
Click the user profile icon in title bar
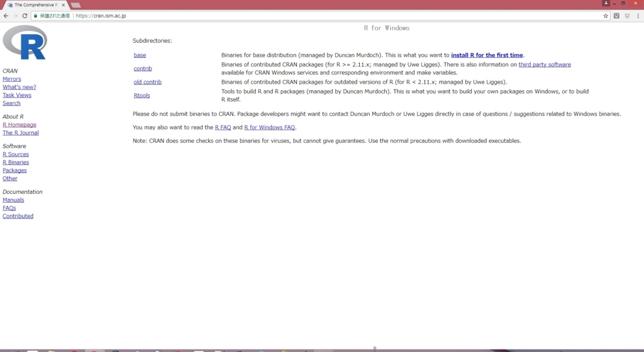pos(606,3)
